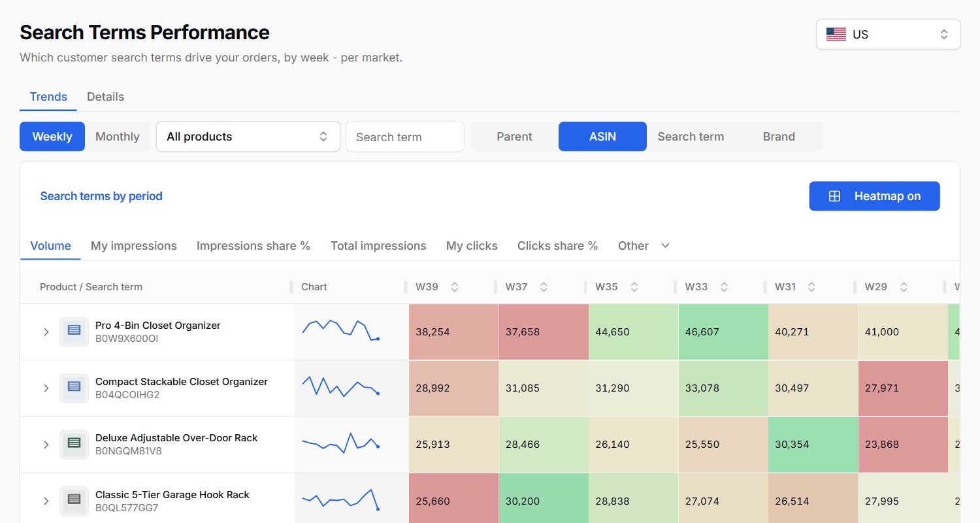Expand the Compact Stackable Closet Organizer row
Image resolution: width=980 pixels, height=523 pixels.
tap(46, 388)
